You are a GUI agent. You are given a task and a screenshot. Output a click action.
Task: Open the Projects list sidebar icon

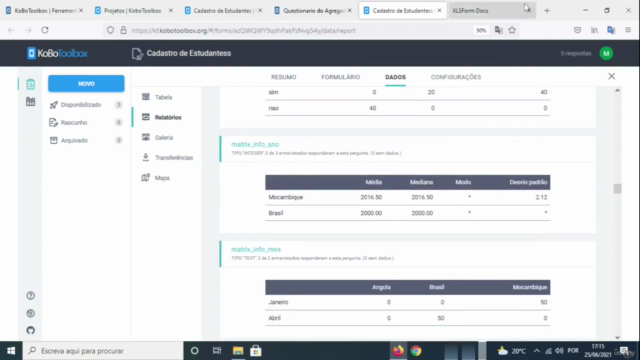(31, 84)
